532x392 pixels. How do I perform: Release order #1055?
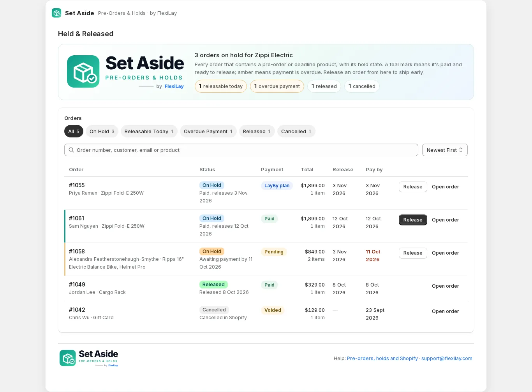click(413, 187)
